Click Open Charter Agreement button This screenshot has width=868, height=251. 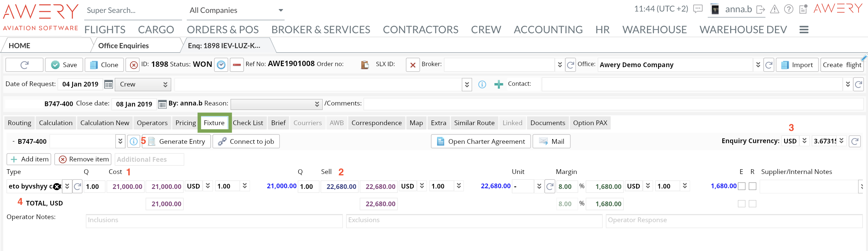tap(481, 141)
